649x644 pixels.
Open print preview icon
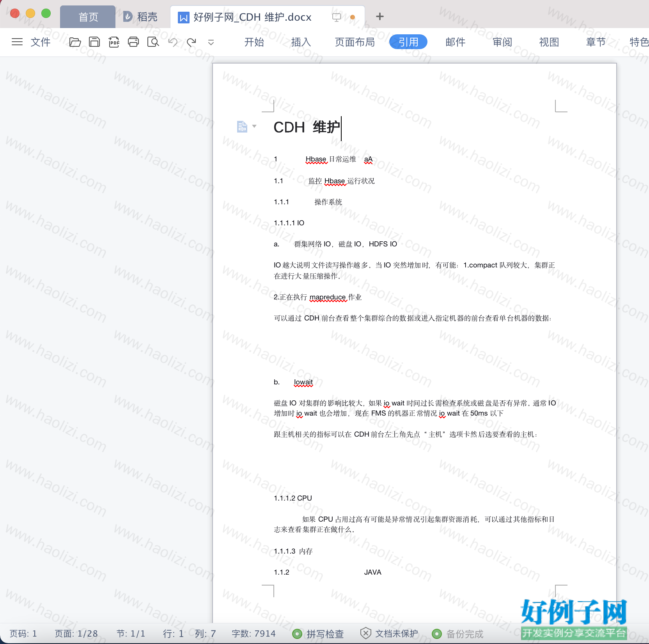coord(153,42)
